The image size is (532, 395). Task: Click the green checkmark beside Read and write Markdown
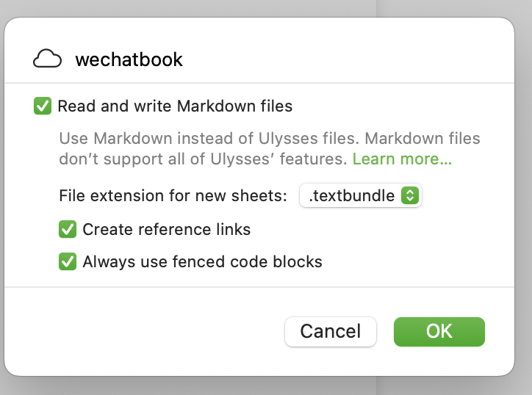(43, 106)
